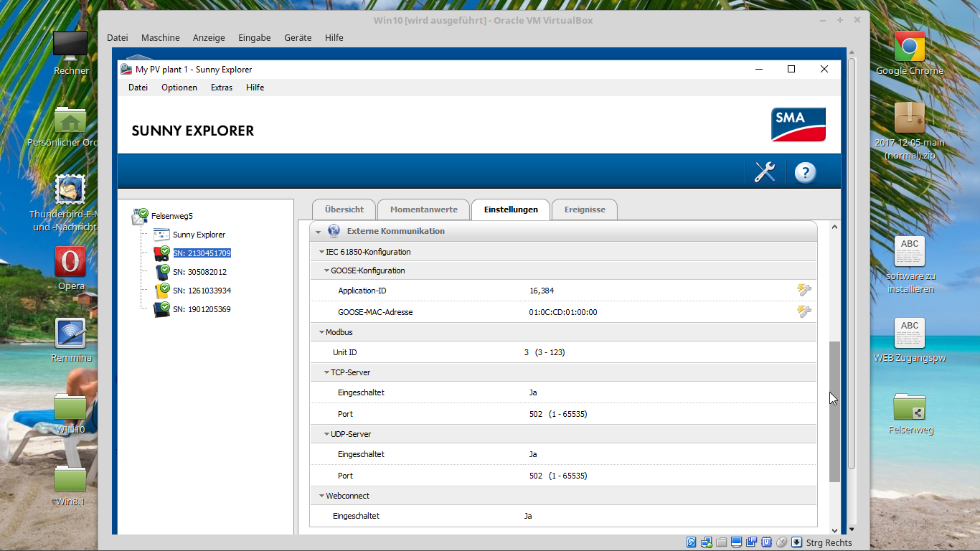Image resolution: width=980 pixels, height=551 pixels.
Task: Open Sunny Explorer Optionen menu
Action: (x=179, y=88)
